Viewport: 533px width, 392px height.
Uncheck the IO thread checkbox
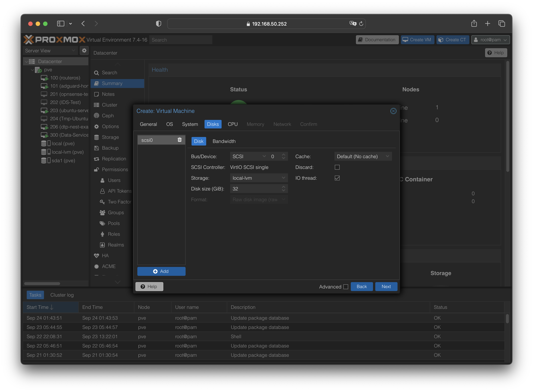pos(337,178)
